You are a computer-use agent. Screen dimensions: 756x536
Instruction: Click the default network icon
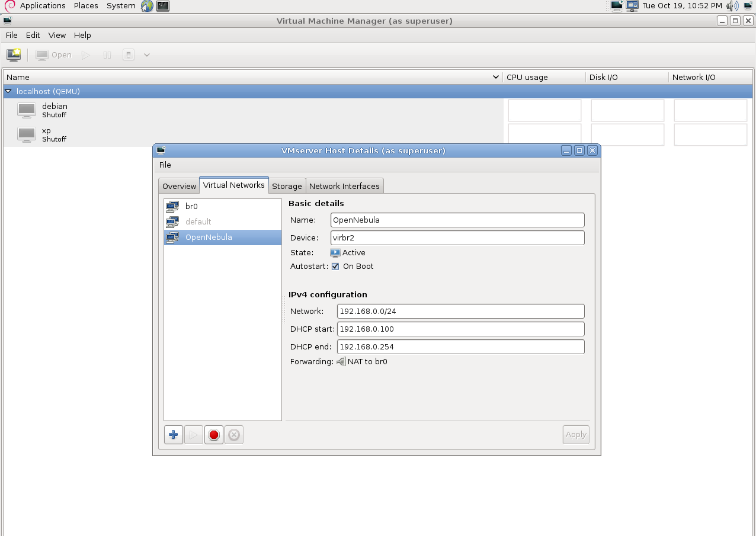click(172, 222)
